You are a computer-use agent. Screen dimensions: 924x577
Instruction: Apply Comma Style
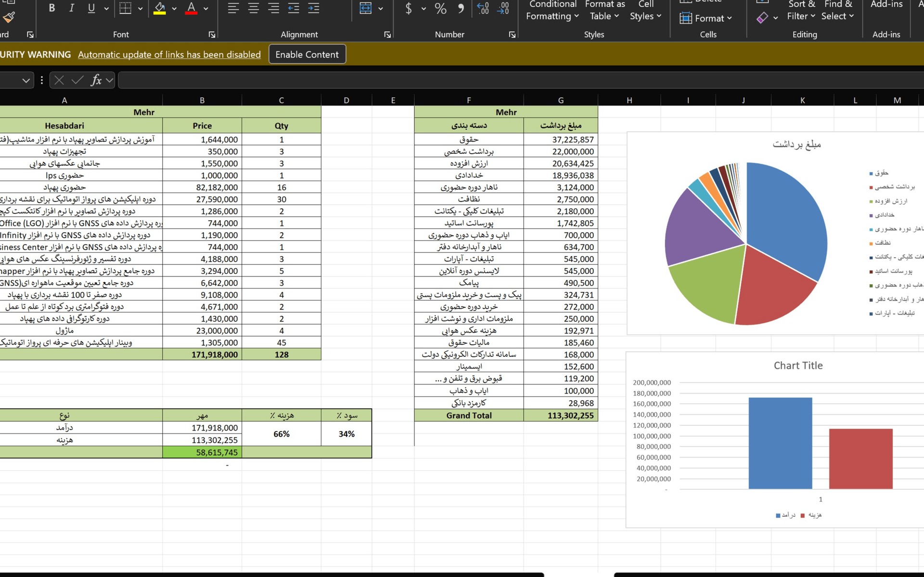(461, 8)
